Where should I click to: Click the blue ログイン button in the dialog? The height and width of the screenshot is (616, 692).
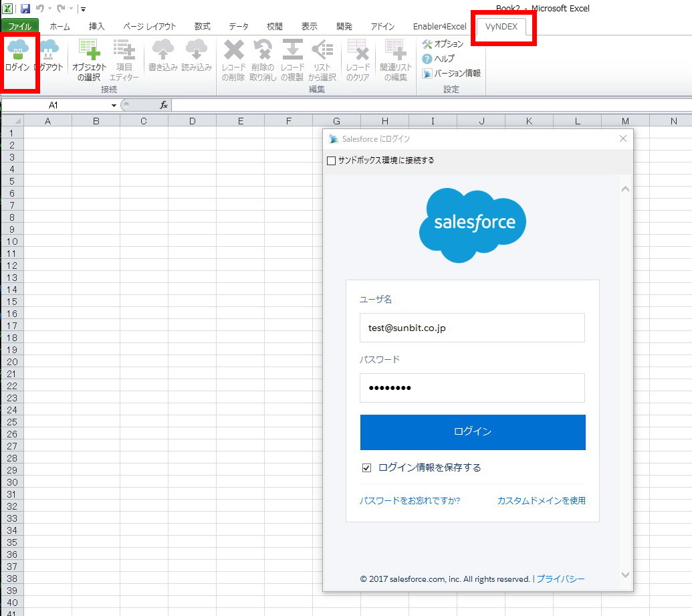pyautogui.click(x=473, y=432)
